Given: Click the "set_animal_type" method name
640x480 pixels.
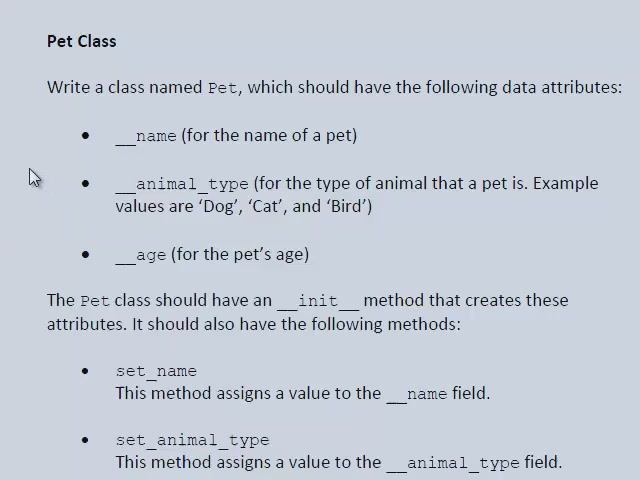Looking at the screenshot, I should pyautogui.click(x=192, y=440).
